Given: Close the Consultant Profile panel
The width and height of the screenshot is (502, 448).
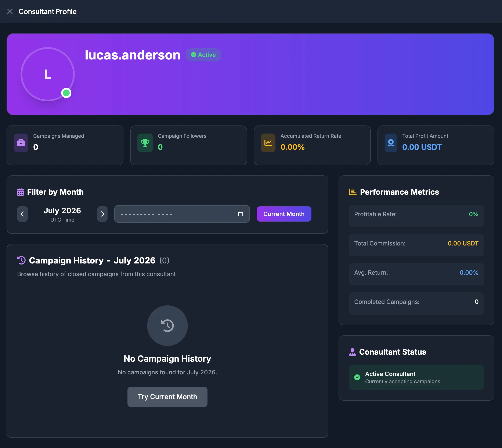Looking at the screenshot, I should tap(10, 12).
